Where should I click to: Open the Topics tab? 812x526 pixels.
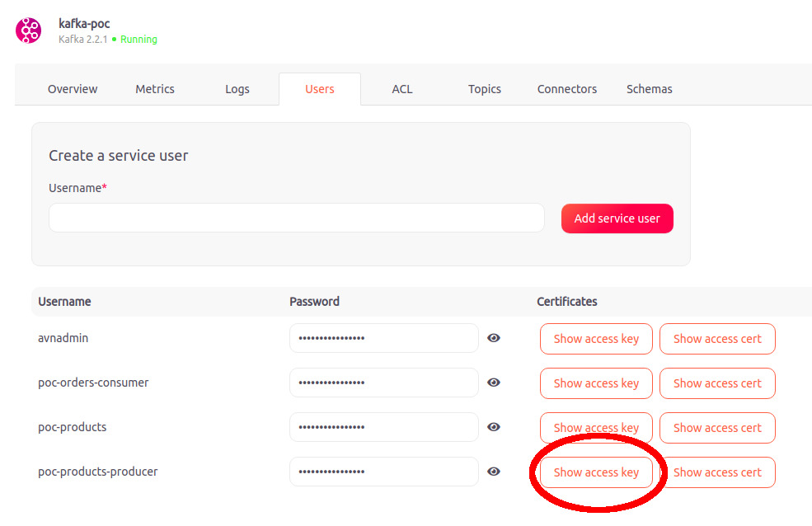[x=485, y=89]
